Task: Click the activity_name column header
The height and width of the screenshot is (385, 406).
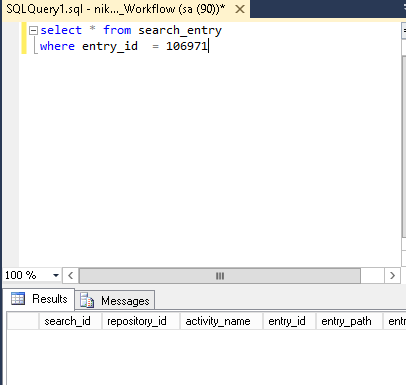Action: tap(221, 321)
